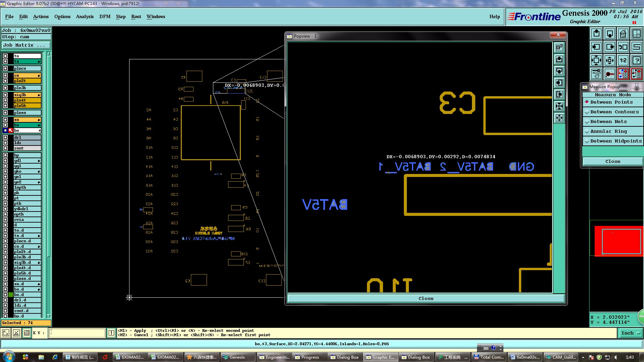
Task: Select Between Contours measure mode
Action: click(613, 112)
